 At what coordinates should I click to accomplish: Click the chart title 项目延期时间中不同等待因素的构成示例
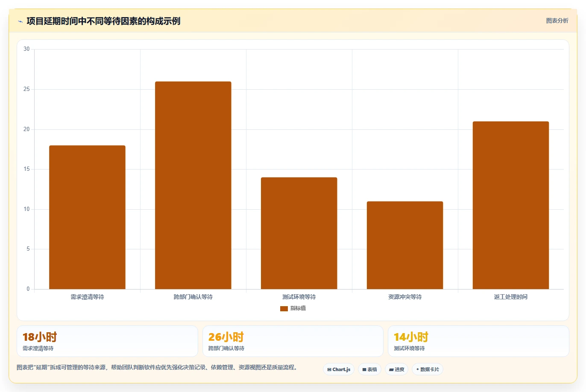point(103,21)
